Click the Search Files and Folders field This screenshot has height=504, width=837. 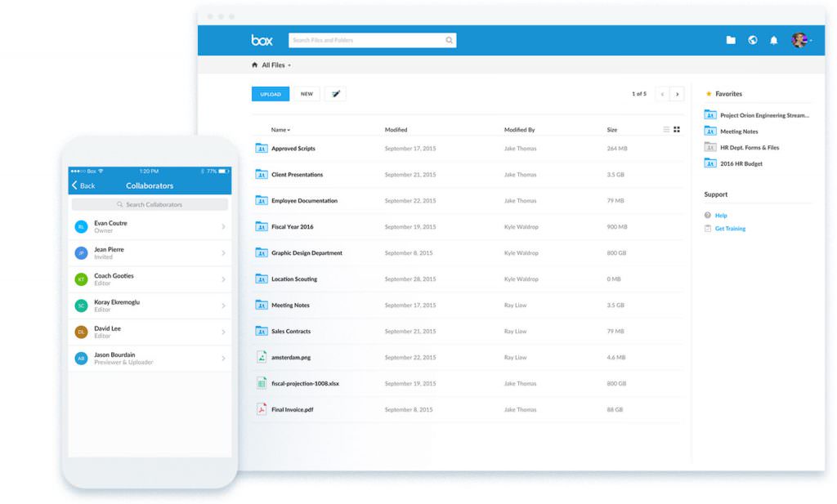click(372, 39)
